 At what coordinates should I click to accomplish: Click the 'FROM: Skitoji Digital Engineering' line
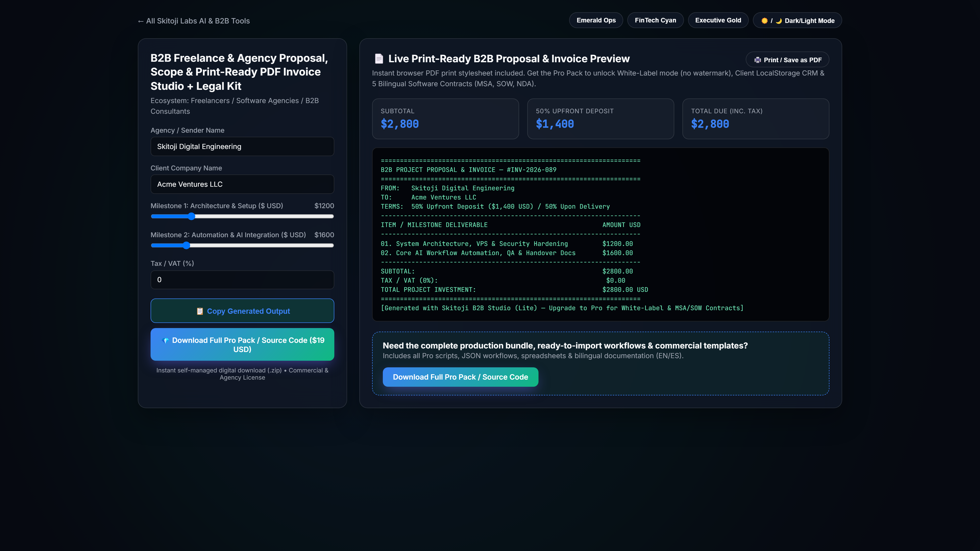[x=447, y=188]
